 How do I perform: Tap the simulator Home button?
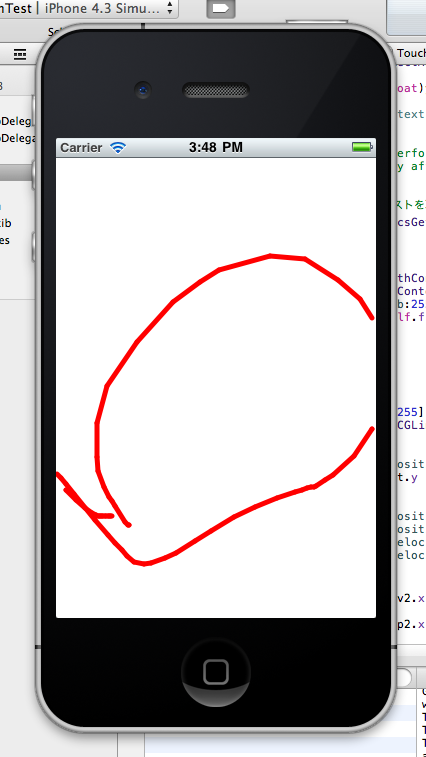click(x=215, y=672)
